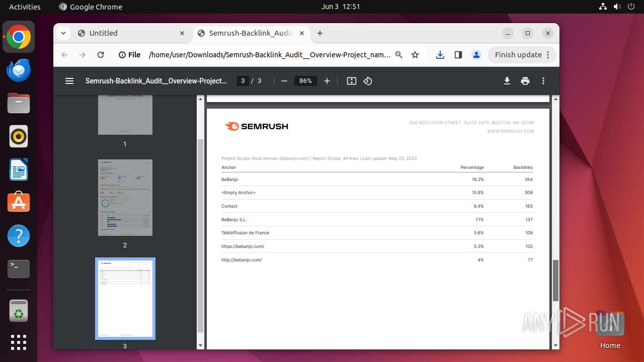Click the Percentage column header
This screenshot has height=362, width=644.
pyautogui.click(x=472, y=167)
